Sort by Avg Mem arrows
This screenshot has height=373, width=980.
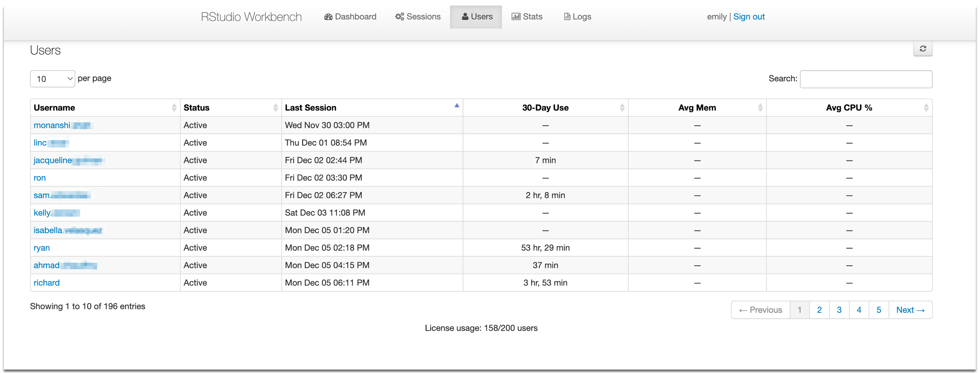(x=760, y=108)
